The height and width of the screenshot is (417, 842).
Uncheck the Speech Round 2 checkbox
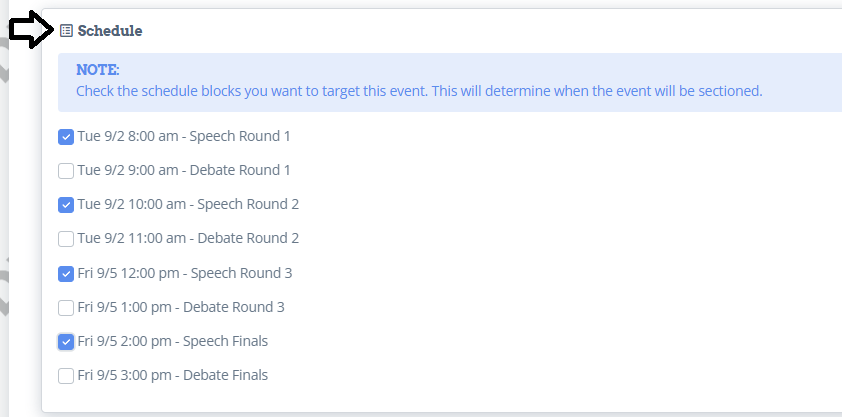[x=66, y=205]
